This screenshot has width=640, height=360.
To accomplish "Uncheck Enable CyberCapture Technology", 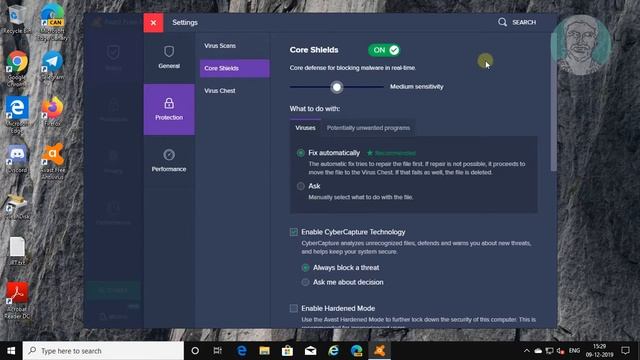I will pyautogui.click(x=293, y=232).
